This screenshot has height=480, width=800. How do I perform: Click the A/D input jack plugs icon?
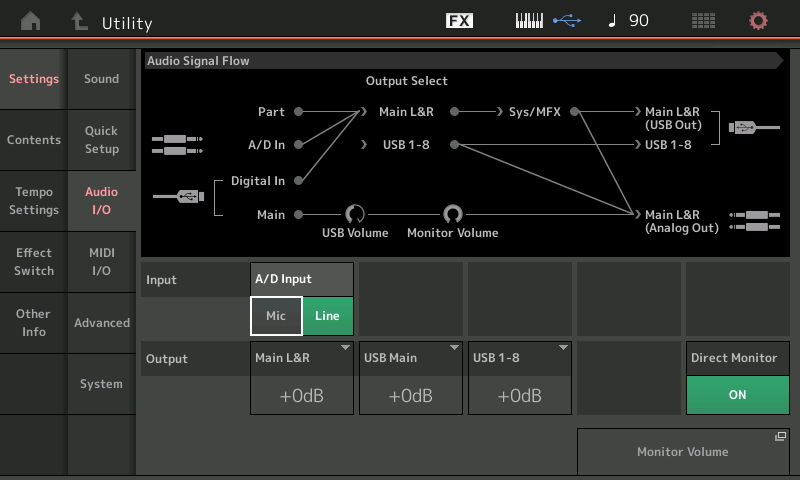(x=177, y=145)
